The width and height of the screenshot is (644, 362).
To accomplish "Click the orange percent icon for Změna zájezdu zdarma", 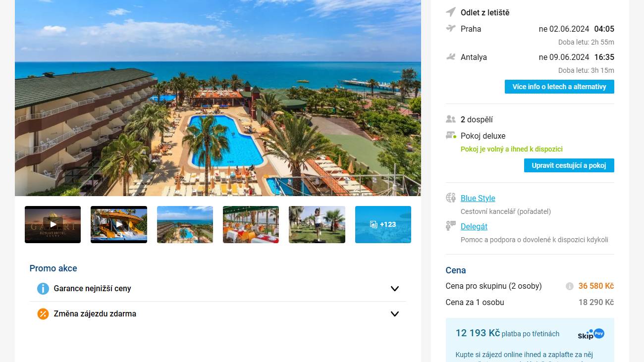I will [x=43, y=313].
